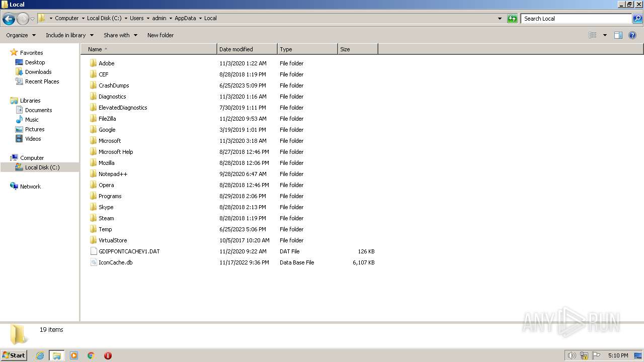Select the Programs folder name
Image resolution: width=644 pixels, height=362 pixels.
pos(110,196)
